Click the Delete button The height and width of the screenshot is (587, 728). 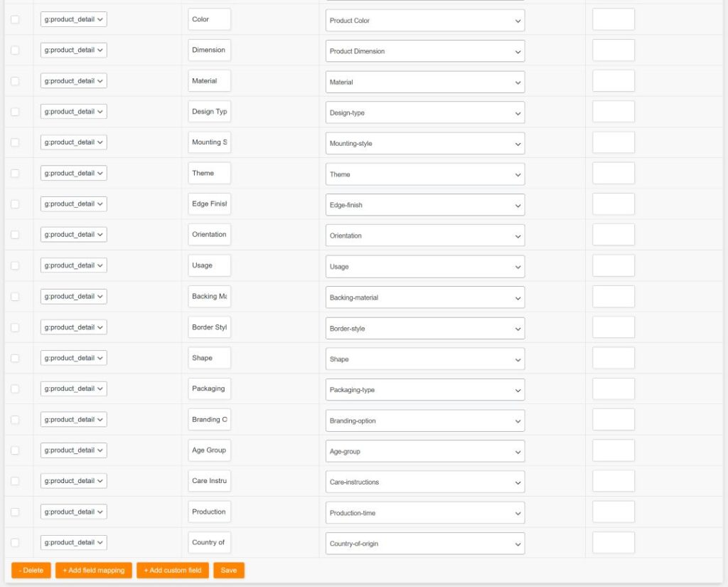tap(31, 570)
